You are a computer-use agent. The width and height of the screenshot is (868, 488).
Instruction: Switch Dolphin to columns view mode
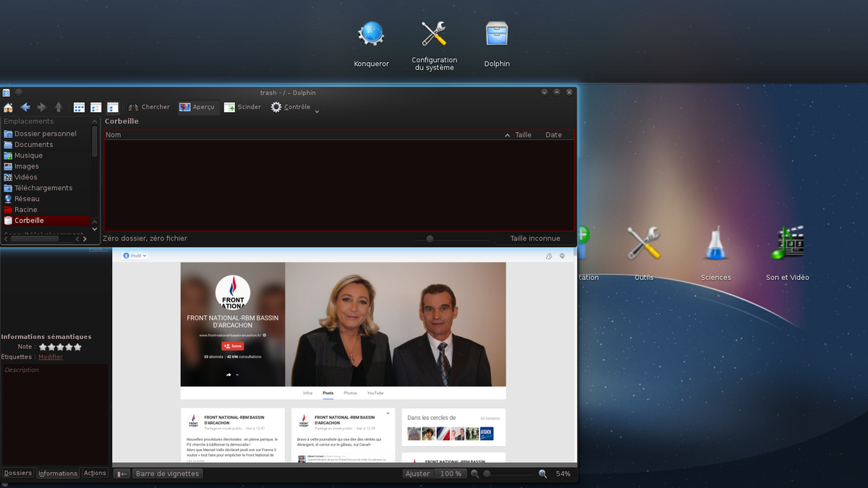(x=113, y=107)
